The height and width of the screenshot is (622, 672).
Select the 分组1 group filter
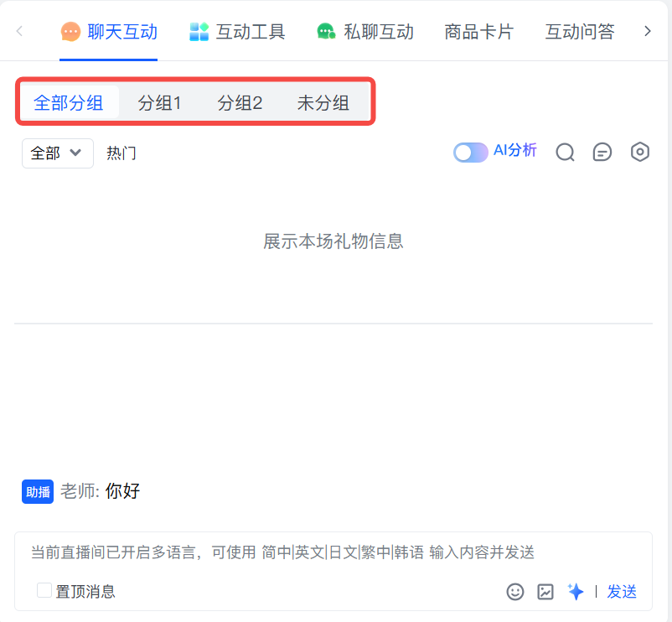pyautogui.click(x=159, y=103)
